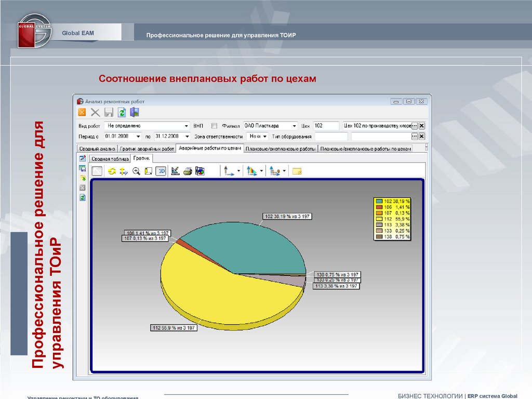Select Аварийные работы по цехам tab
Image resolution: width=532 pixels, height=399 pixels.
pos(210,148)
